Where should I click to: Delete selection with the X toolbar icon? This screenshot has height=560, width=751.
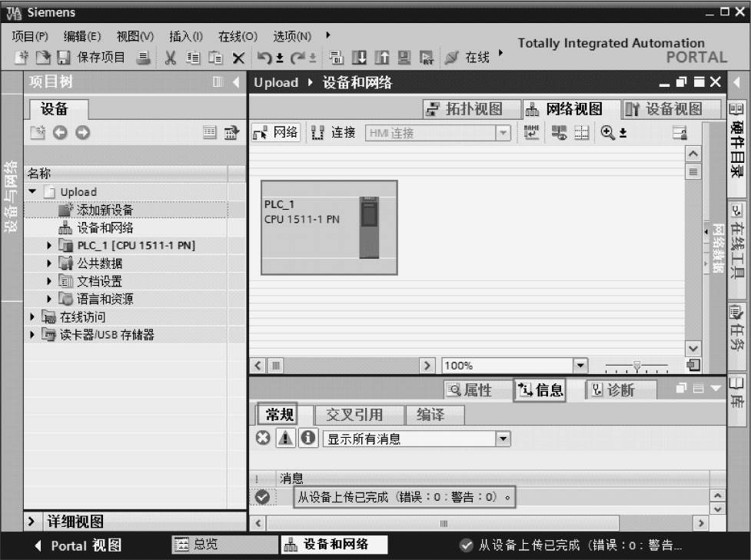coord(238,58)
